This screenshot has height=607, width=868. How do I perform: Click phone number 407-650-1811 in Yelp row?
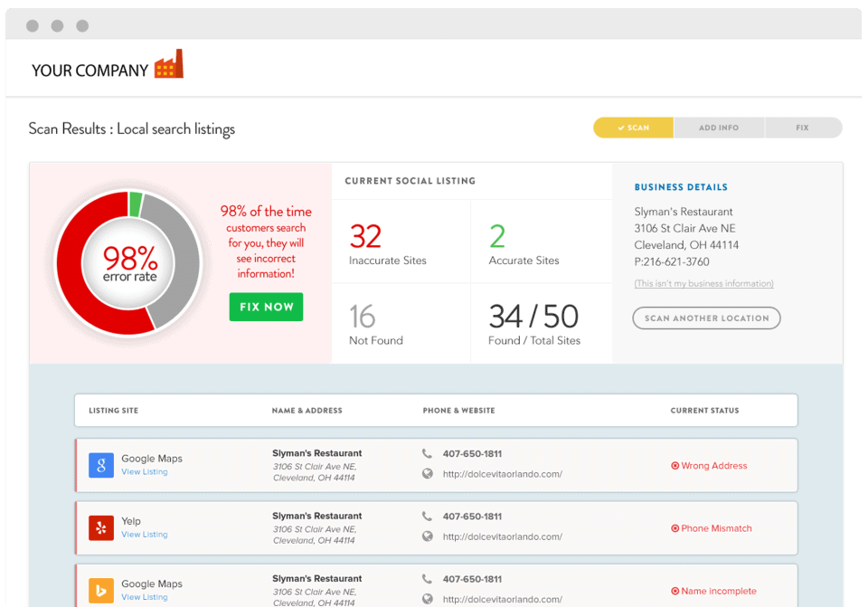coord(472,517)
